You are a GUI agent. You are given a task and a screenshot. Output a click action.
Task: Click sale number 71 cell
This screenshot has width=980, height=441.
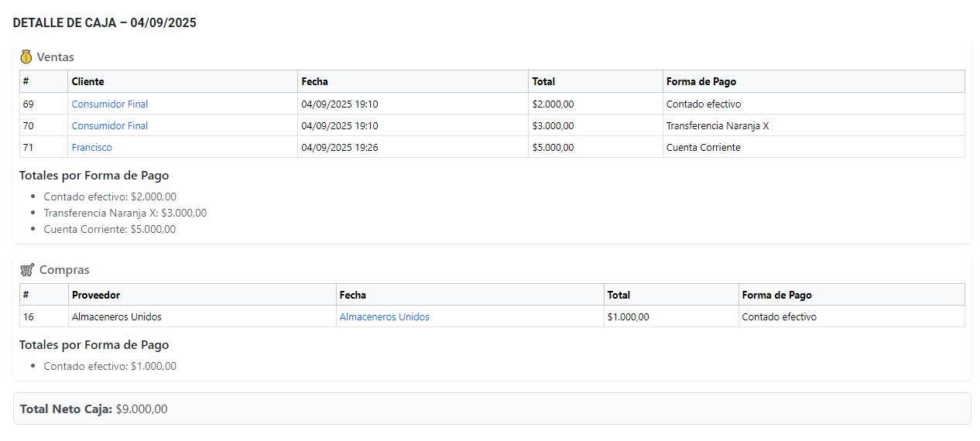29,147
